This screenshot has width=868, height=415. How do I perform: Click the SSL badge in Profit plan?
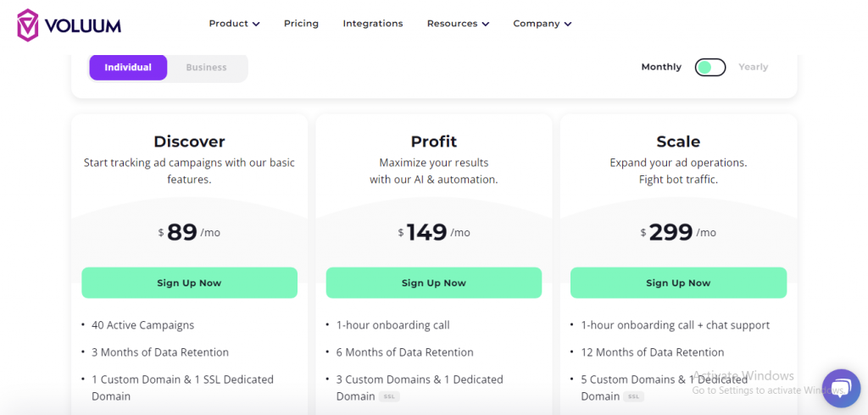coord(389,396)
